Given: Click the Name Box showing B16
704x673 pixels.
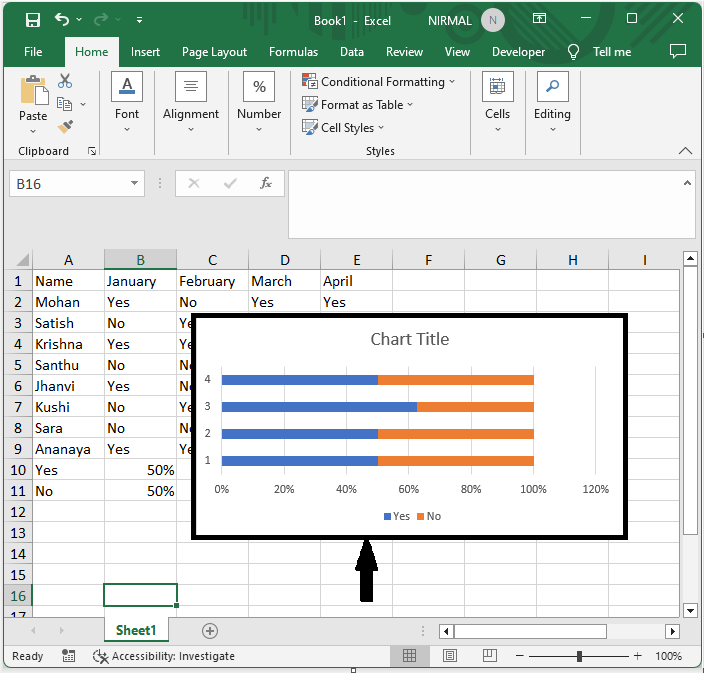Looking at the screenshot, I should point(69,184).
